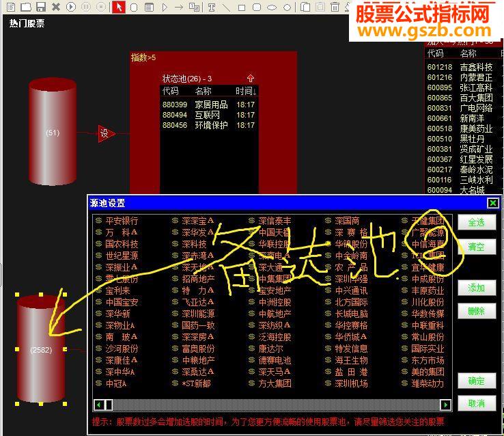
Task: Select 601216 内蒙君正 in right list
Action: click(460, 77)
